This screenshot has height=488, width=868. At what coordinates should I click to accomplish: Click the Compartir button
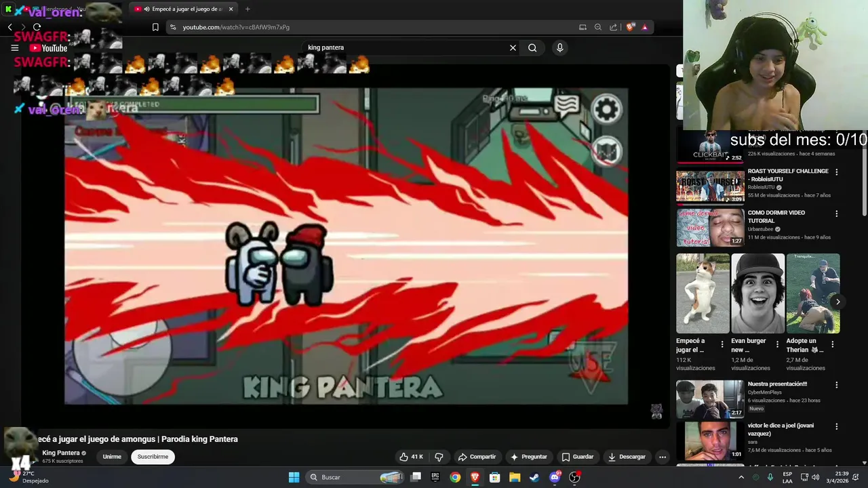pos(477,457)
